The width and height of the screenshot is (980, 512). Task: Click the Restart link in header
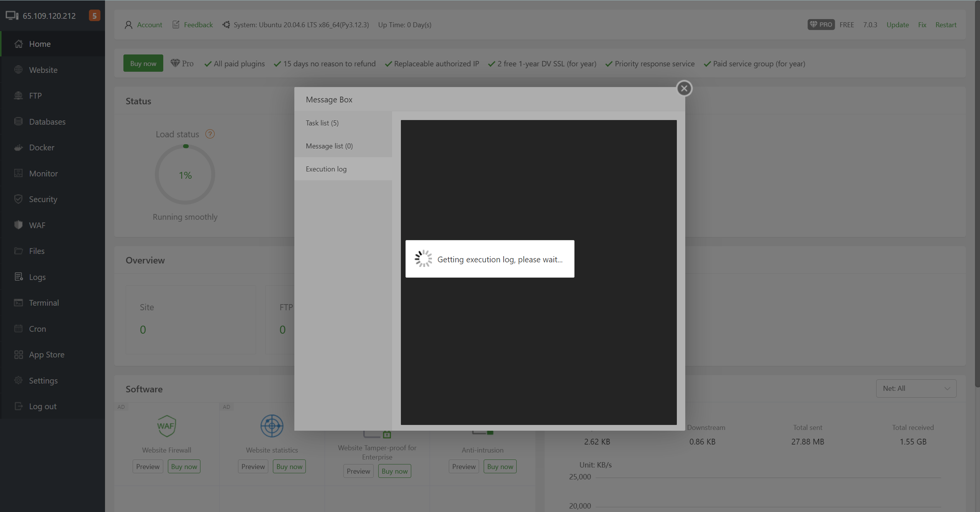coord(946,25)
